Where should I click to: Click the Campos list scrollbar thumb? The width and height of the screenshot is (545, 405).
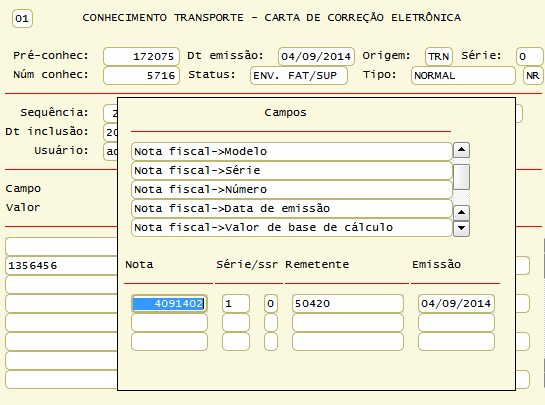point(461,177)
